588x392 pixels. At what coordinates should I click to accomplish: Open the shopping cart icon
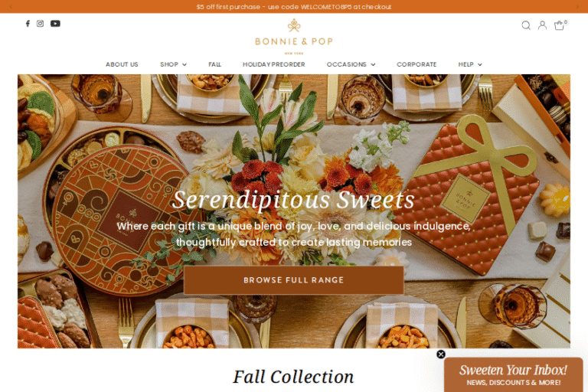coord(560,25)
